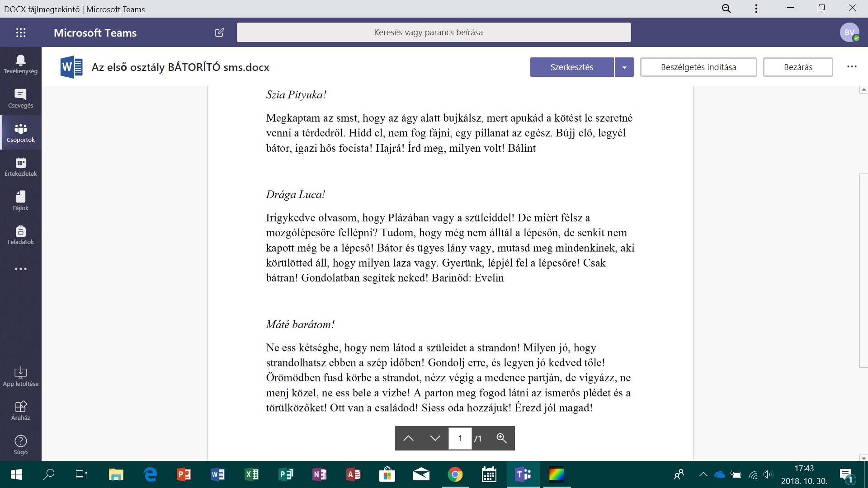
Task: Click battery status tray icon
Action: [x=736, y=474]
